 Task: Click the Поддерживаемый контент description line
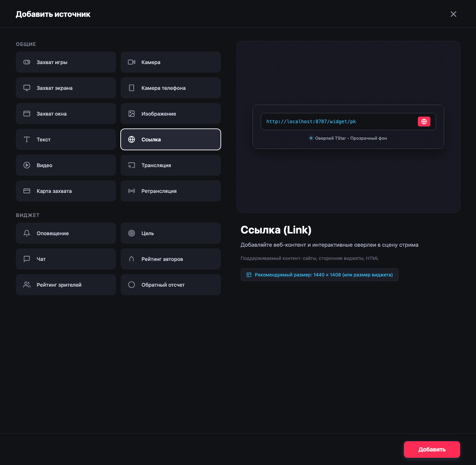coord(310,258)
